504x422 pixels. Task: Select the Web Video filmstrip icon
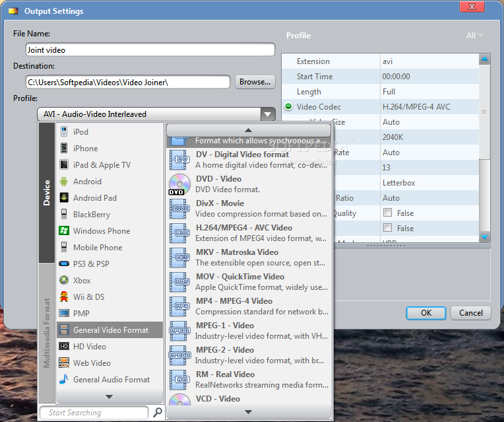coord(64,363)
